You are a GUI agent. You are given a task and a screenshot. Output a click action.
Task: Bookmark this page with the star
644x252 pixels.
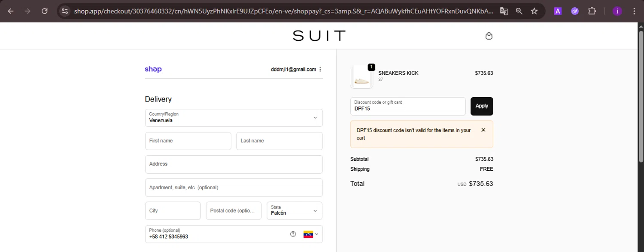pyautogui.click(x=534, y=11)
